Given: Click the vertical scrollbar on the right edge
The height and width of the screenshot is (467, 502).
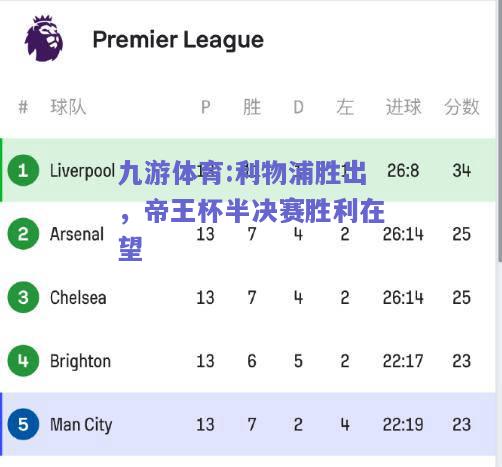Looking at the screenshot, I should pos(499,133).
